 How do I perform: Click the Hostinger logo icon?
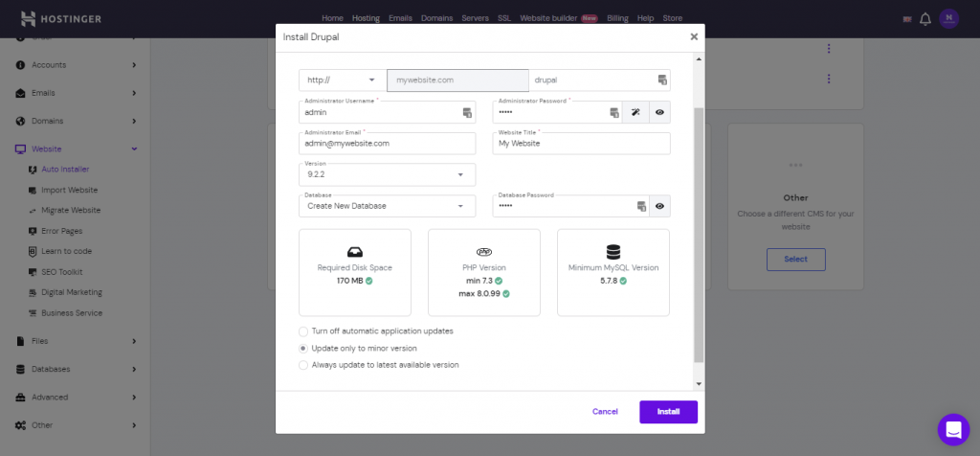click(x=28, y=19)
